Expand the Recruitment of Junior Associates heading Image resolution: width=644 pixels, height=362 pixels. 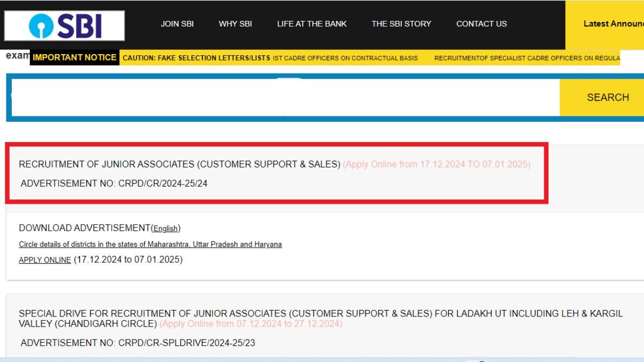[x=180, y=164]
